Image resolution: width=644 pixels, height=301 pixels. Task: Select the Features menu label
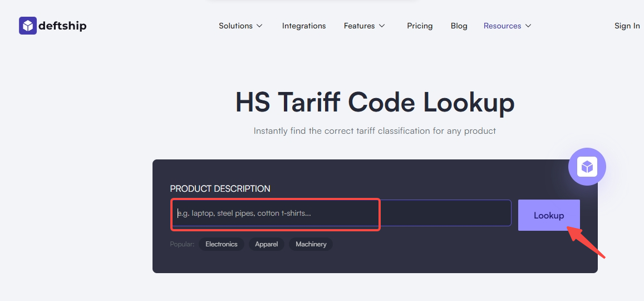[359, 26]
